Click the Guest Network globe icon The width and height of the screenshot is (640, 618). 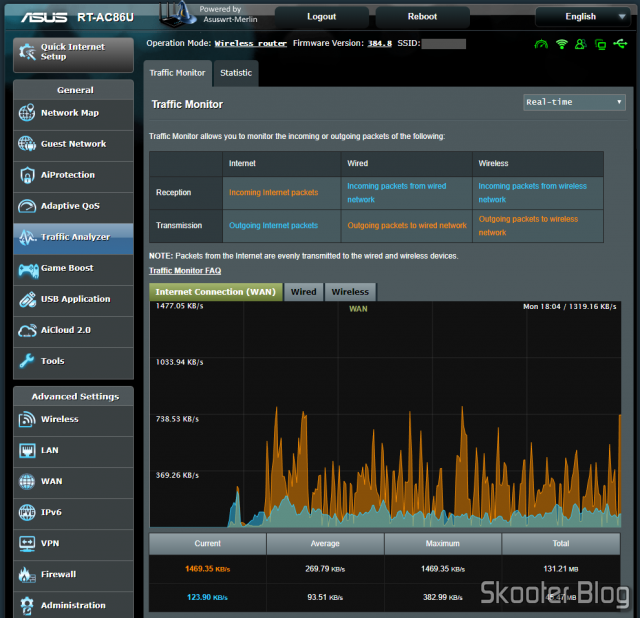pyautogui.click(x=27, y=144)
